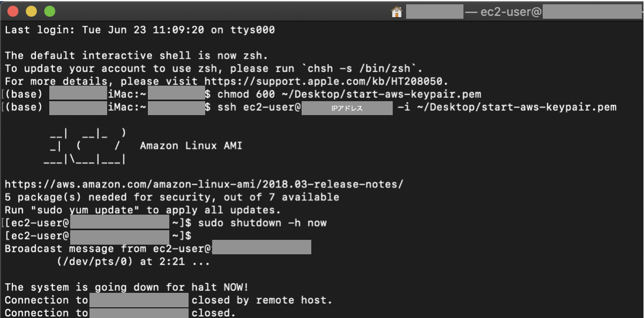Click the 'sudo yum update' suggestion line

click(143, 210)
